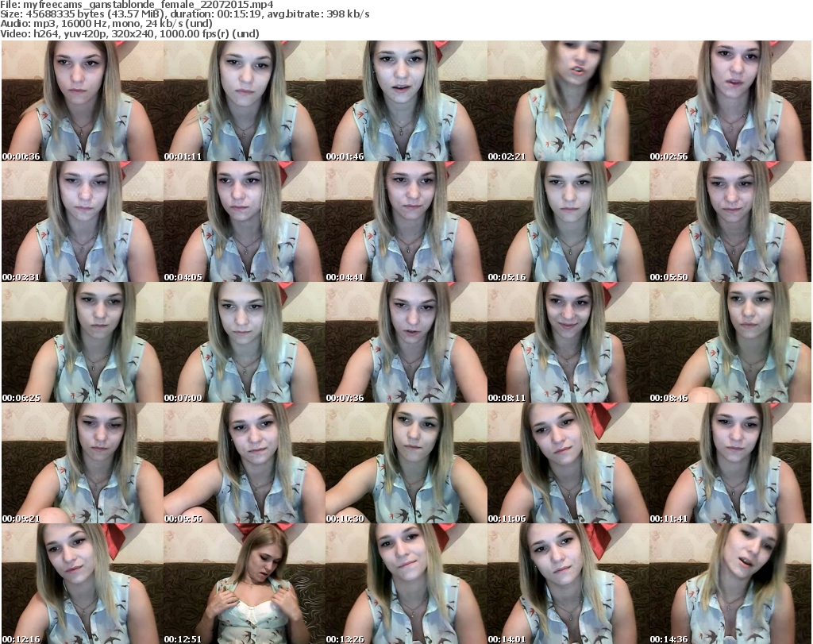Select the frame thumbnail stamped 00:02:56
This screenshot has width=813, height=644.
(730, 101)
